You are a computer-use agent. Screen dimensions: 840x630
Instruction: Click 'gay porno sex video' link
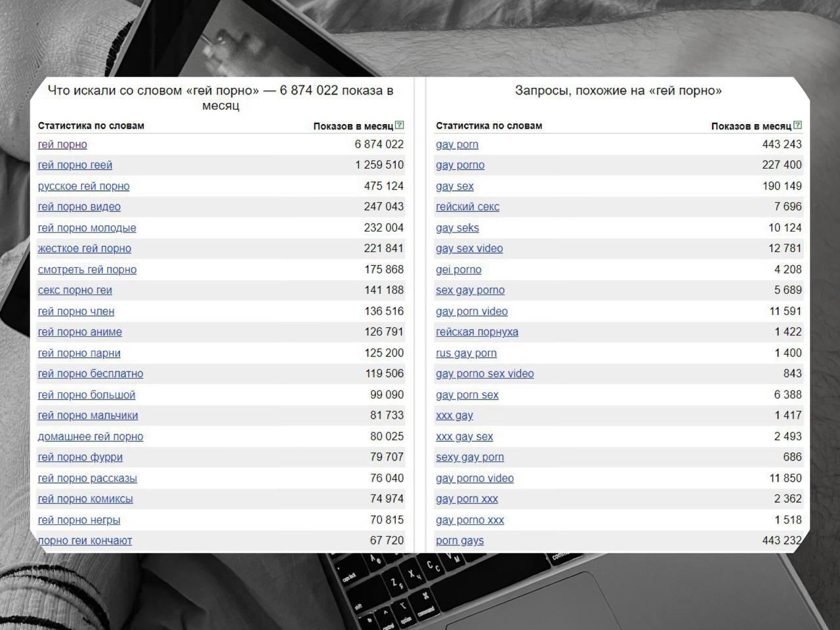click(x=484, y=374)
